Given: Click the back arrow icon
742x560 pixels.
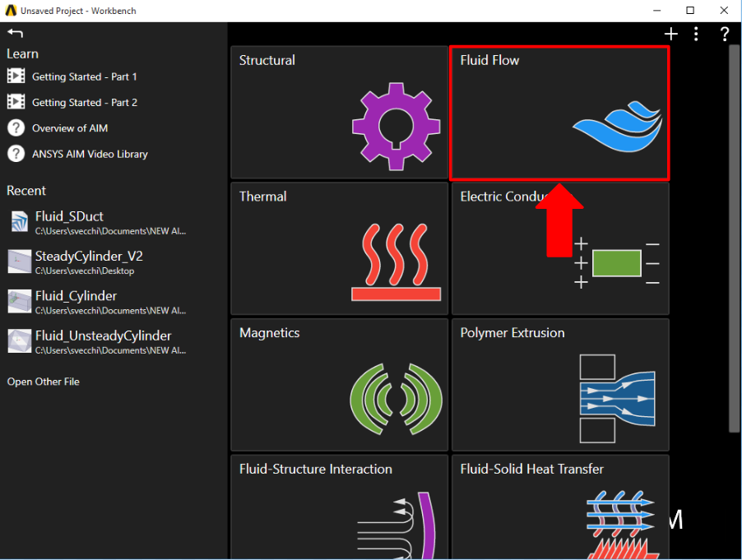Looking at the screenshot, I should tap(15, 33).
